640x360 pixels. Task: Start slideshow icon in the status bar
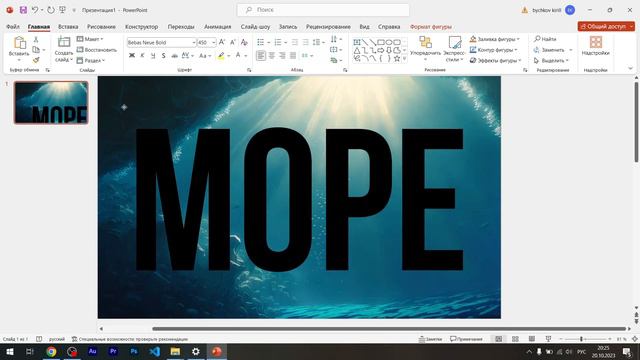548,339
